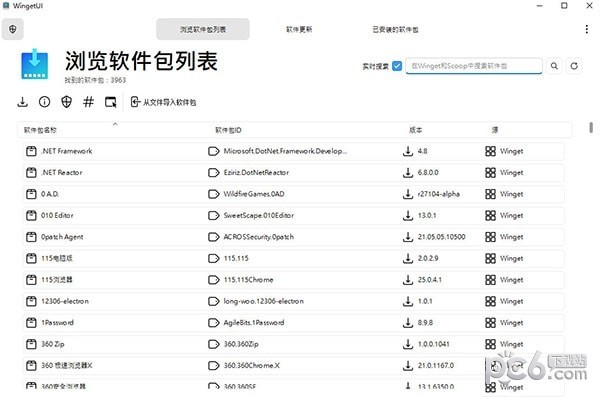Click the shield run-as-administrator toolbar icon
The height and width of the screenshot is (397, 600).
click(67, 102)
